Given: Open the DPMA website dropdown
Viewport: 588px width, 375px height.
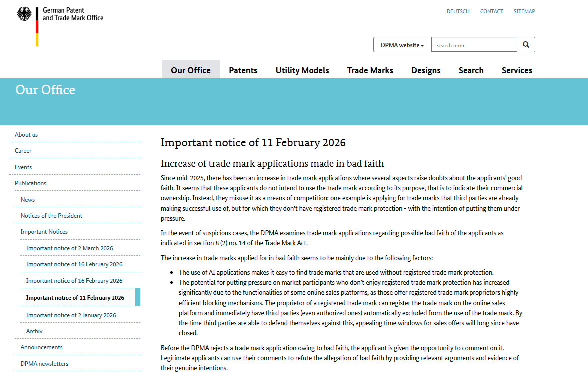Looking at the screenshot, I should click(x=402, y=45).
